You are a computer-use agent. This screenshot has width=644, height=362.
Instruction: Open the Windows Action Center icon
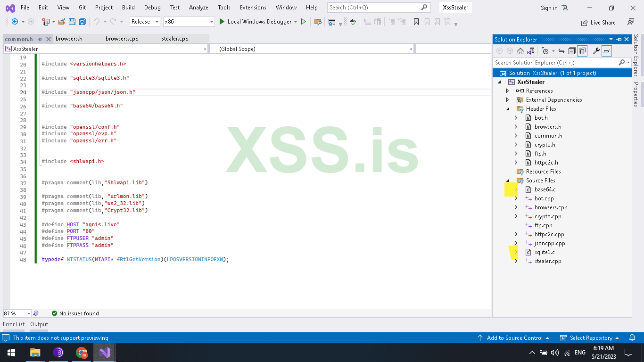tap(628, 353)
